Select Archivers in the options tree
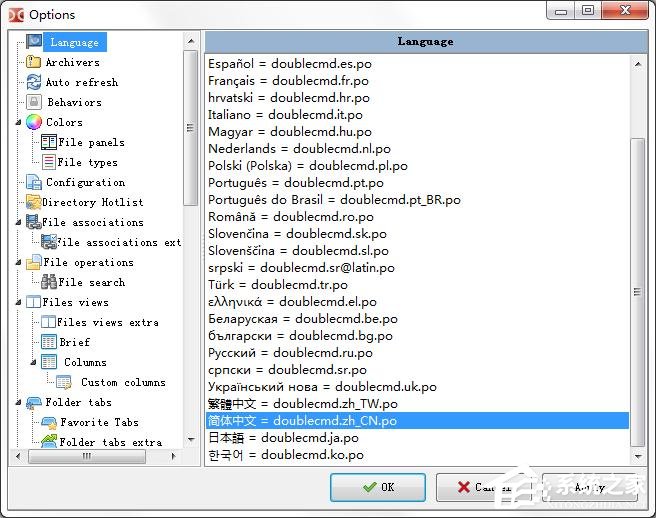Image resolution: width=656 pixels, height=518 pixels. click(x=73, y=62)
